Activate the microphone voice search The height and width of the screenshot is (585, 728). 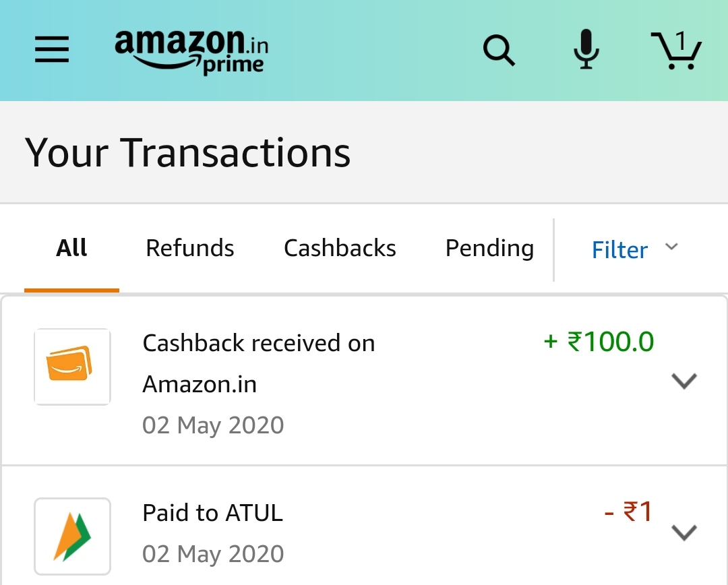click(x=586, y=49)
